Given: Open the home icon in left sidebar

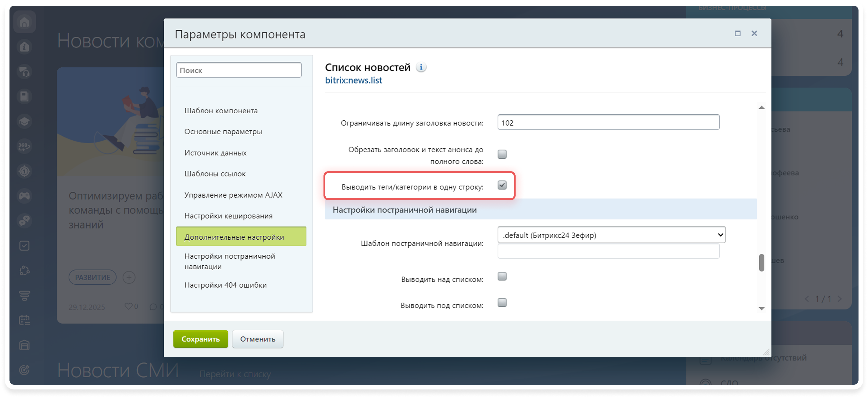Looking at the screenshot, I should 25,22.
